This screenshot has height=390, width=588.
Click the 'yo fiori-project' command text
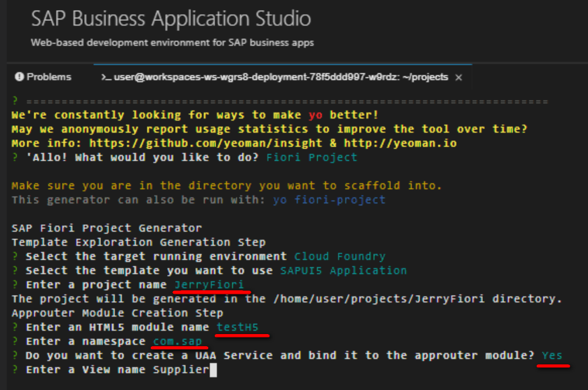click(x=329, y=200)
